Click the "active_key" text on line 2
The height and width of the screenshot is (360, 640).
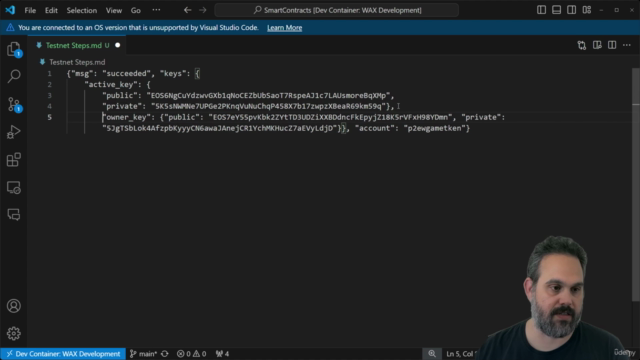click(x=111, y=84)
